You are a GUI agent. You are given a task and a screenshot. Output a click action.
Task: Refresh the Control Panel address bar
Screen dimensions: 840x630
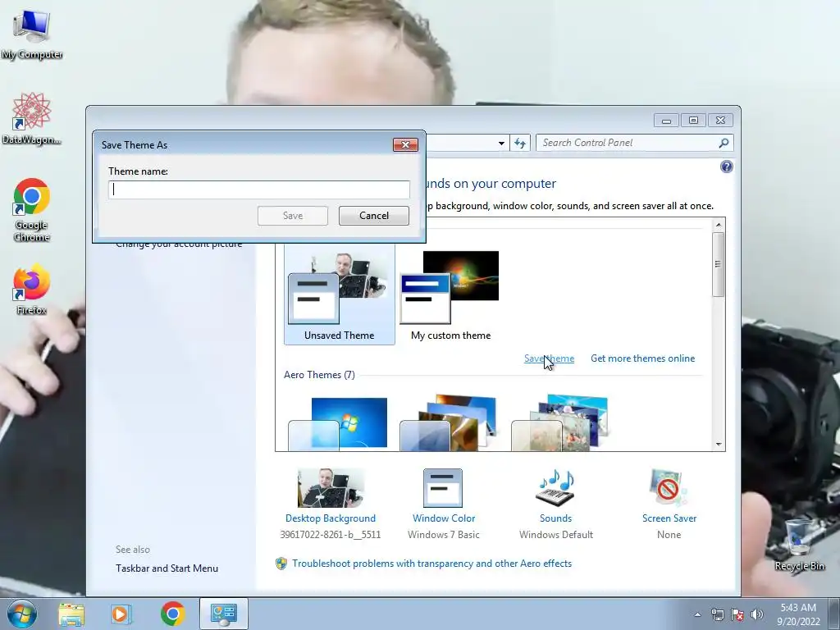pos(519,143)
